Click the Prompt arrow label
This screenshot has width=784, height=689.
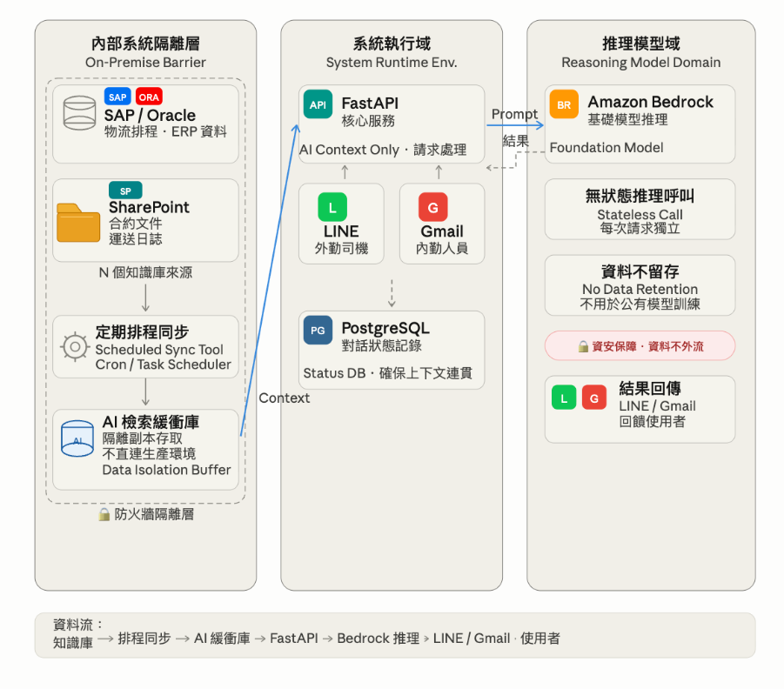point(514,114)
